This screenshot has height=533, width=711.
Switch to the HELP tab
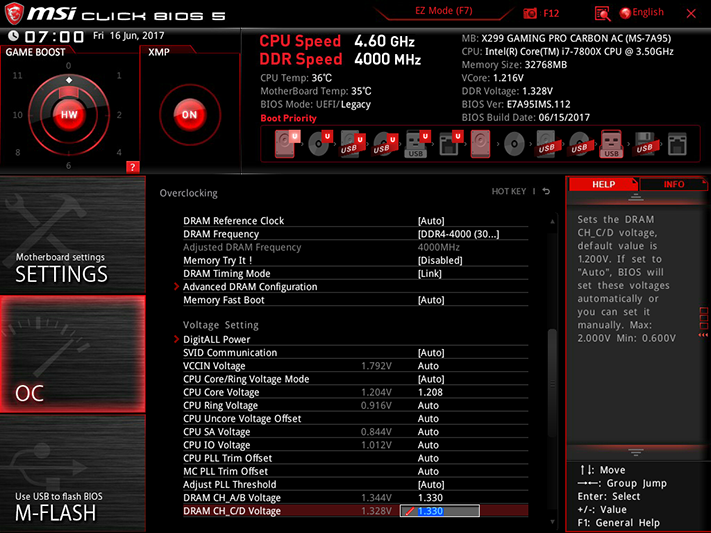coord(603,184)
